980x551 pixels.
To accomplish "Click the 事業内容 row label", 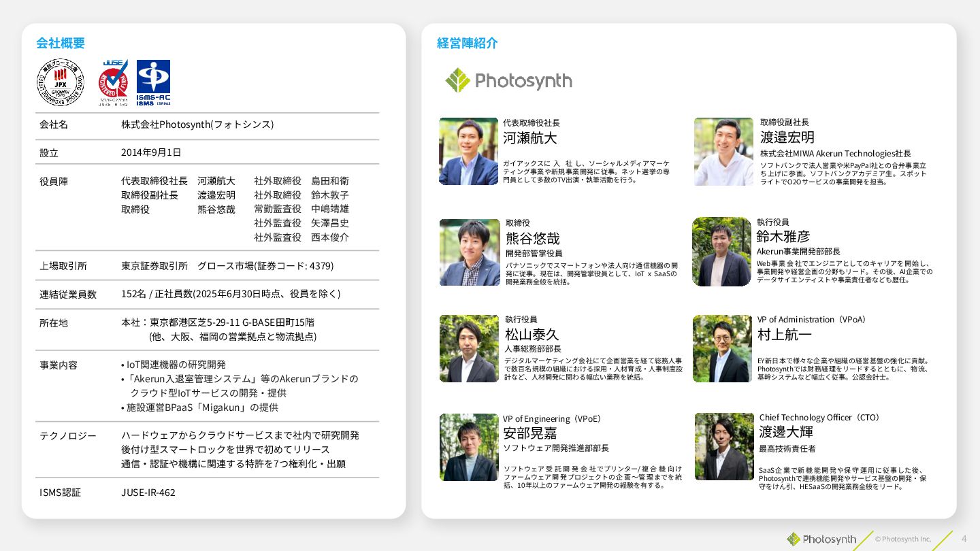I will [x=59, y=365].
